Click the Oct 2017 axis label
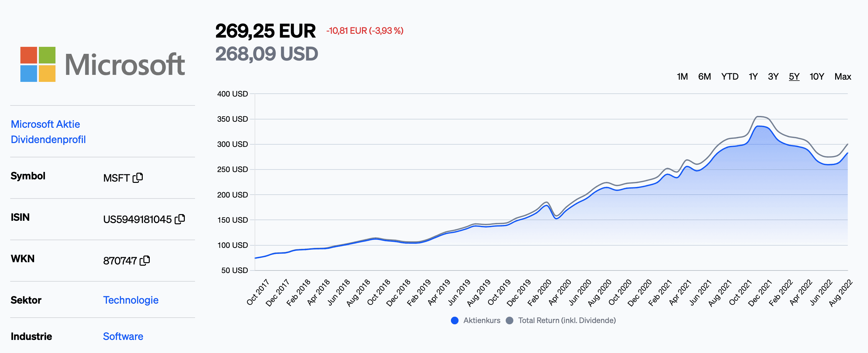This screenshot has width=868, height=353. click(258, 292)
